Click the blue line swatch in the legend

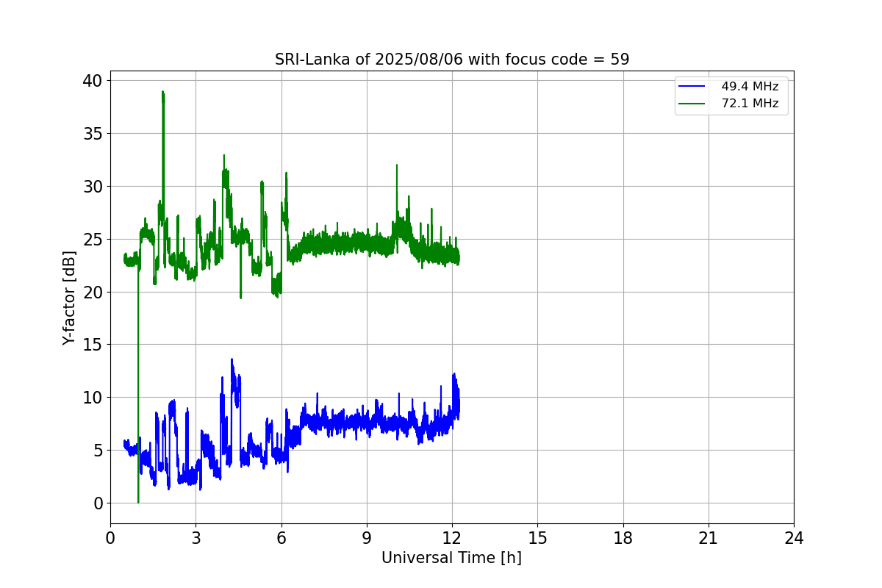(x=693, y=87)
